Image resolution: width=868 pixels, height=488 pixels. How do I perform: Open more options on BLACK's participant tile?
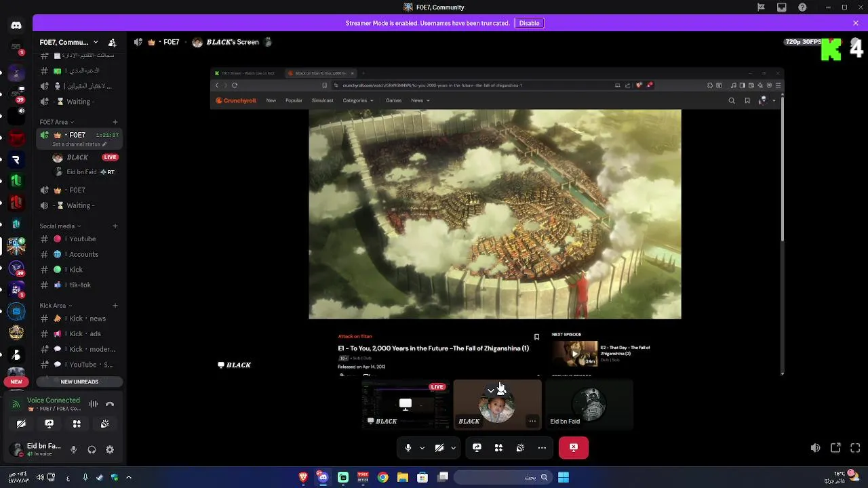tap(532, 421)
